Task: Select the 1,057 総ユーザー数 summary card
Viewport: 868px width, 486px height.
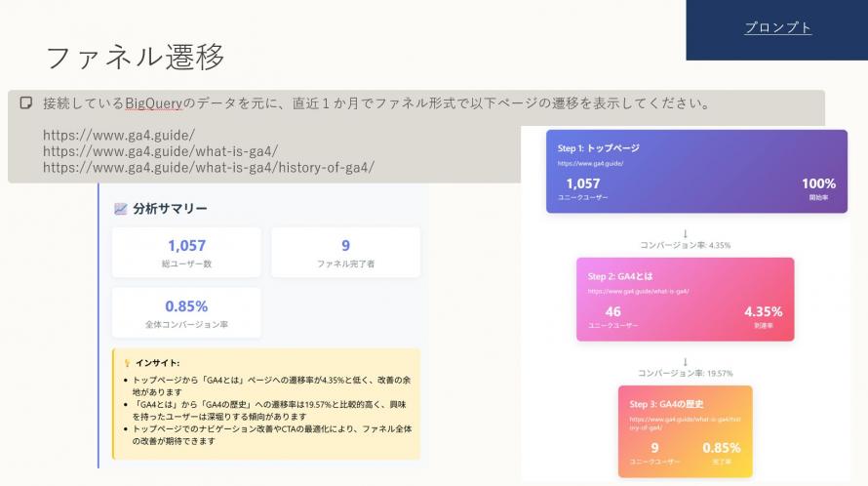Action: coord(186,252)
